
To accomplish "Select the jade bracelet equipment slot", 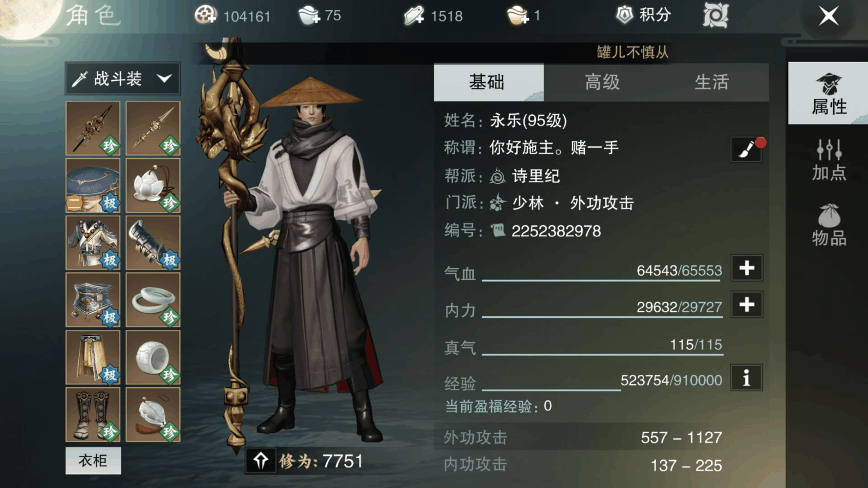I will coord(153,300).
